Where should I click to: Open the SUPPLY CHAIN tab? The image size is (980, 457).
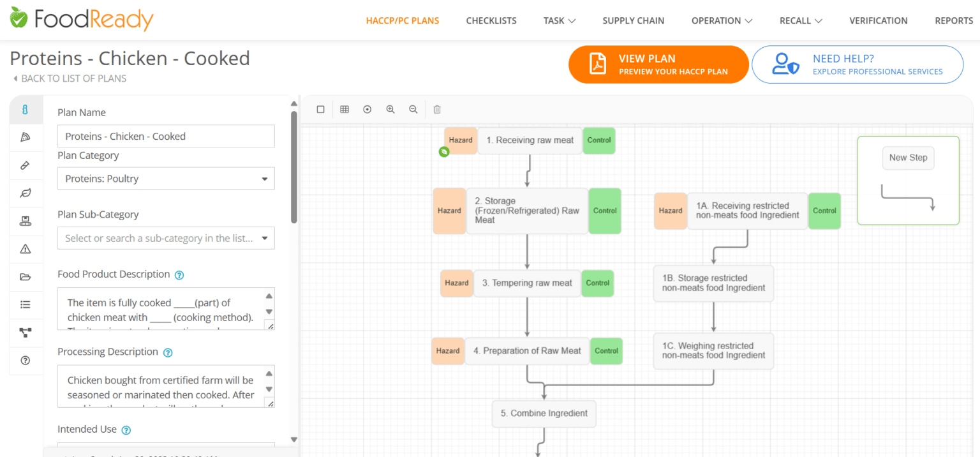coord(633,20)
